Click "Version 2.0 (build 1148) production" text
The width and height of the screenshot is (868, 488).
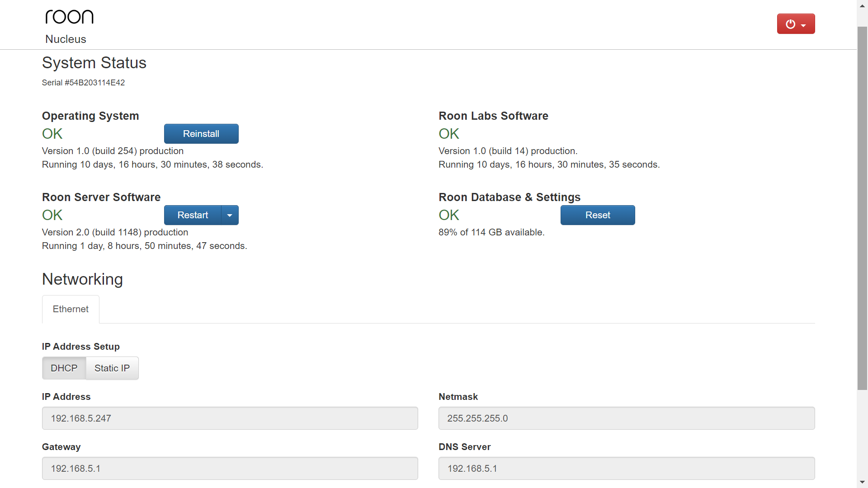pyautogui.click(x=115, y=232)
